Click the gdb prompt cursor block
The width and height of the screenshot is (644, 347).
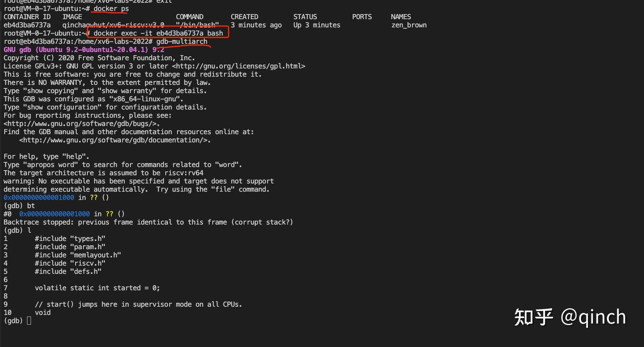coord(29,321)
